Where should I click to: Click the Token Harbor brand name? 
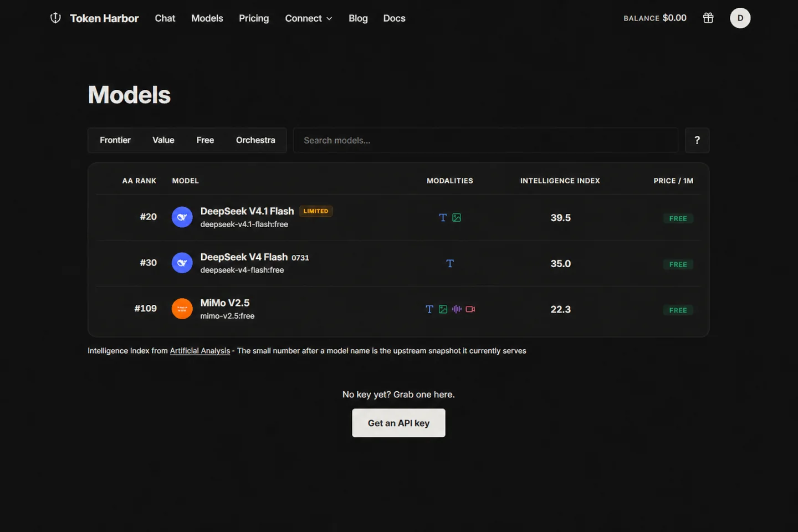(x=104, y=18)
